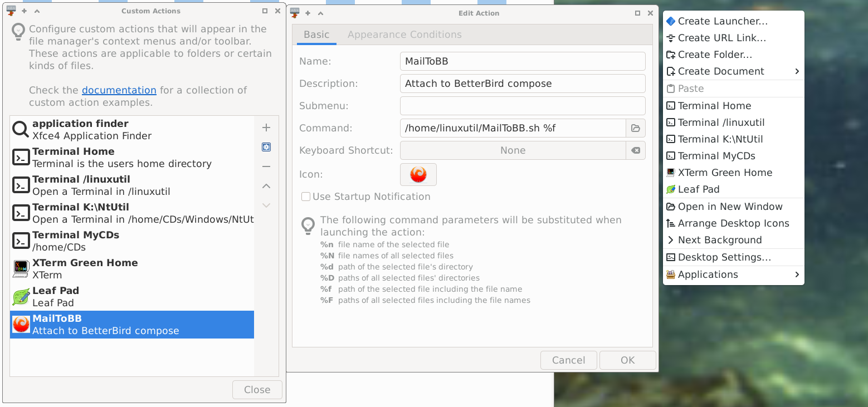The height and width of the screenshot is (407, 868).
Task: Click the Keyboard Shortcut None button
Action: tap(513, 150)
